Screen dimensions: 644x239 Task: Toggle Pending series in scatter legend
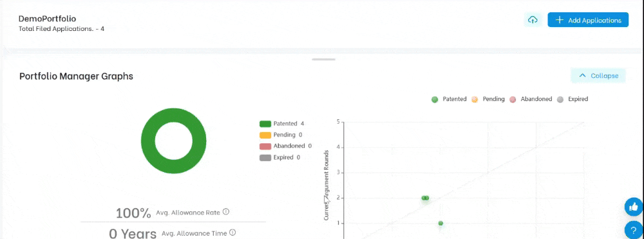(488, 99)
